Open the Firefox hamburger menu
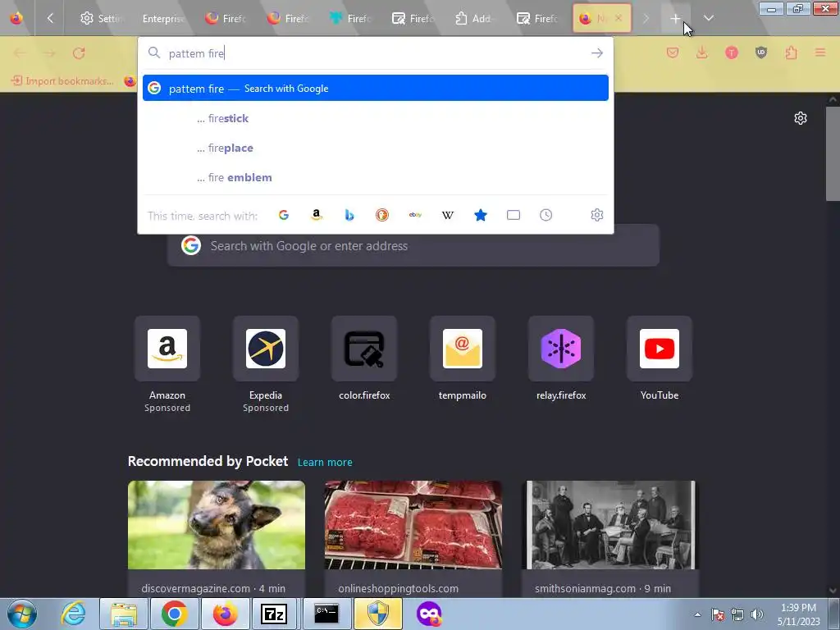 coord(820,52)
